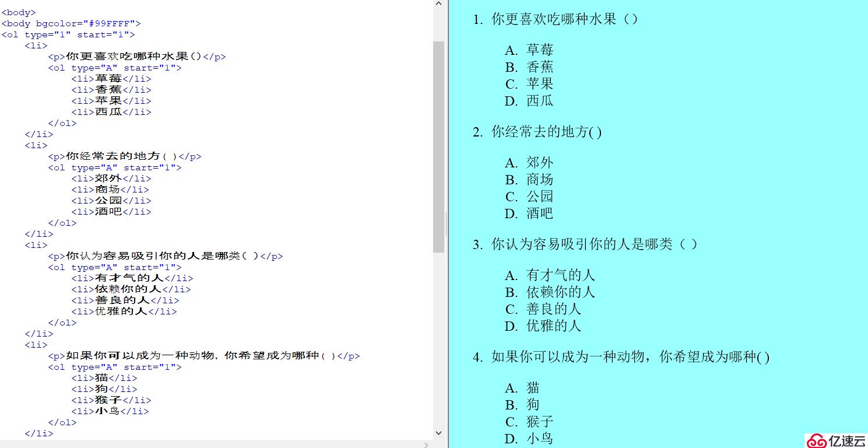868x448 pixels.
Task: Click the horizontal scrollbar right arrow below code
Action: pos(427,444)
